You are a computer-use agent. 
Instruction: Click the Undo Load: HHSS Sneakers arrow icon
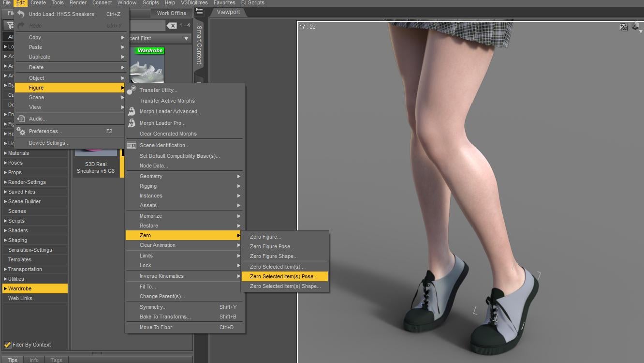pyautogui.click(x=21, y=14)
